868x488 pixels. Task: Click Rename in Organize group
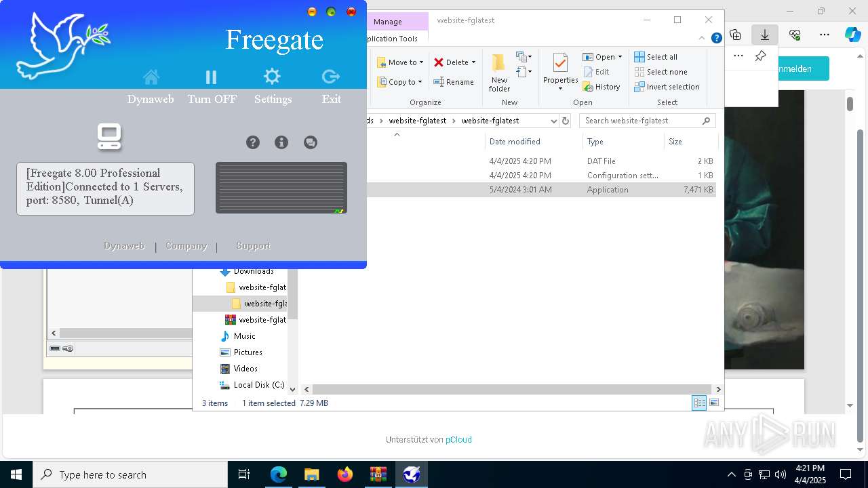click(454, 82)
